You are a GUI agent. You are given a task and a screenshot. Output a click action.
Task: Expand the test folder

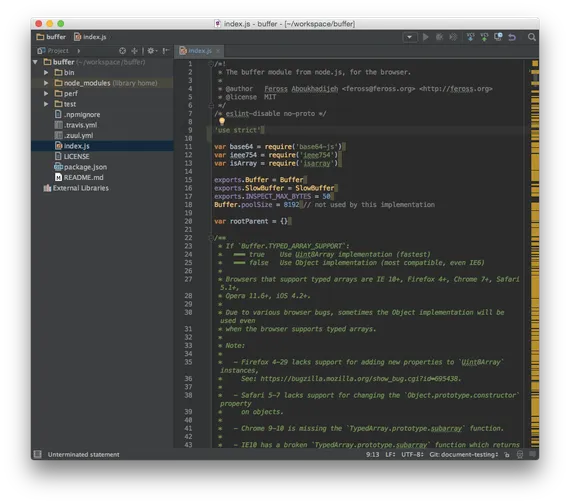pos(46,104)
